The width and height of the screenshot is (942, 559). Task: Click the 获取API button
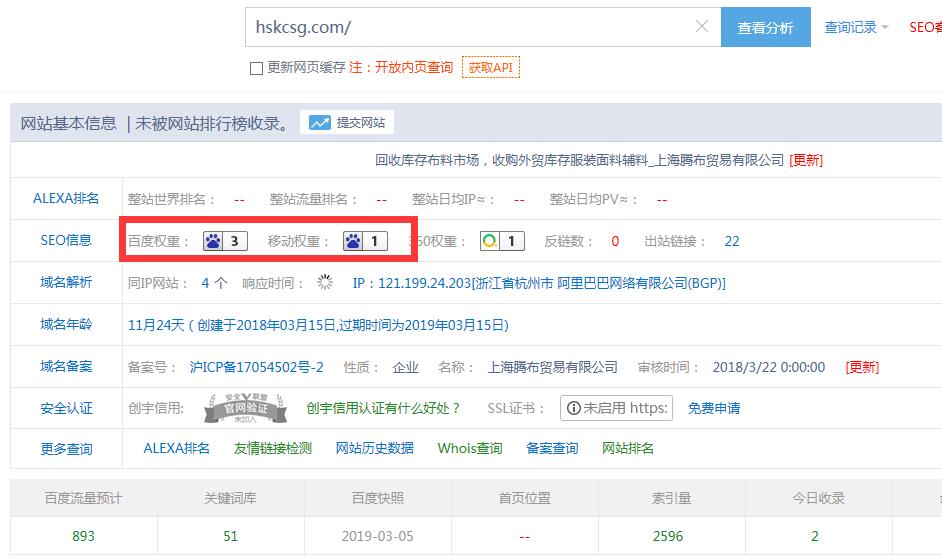click(490, 68)
